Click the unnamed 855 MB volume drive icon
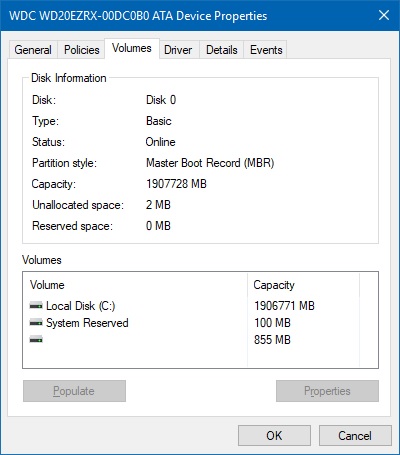 point(36,339)
